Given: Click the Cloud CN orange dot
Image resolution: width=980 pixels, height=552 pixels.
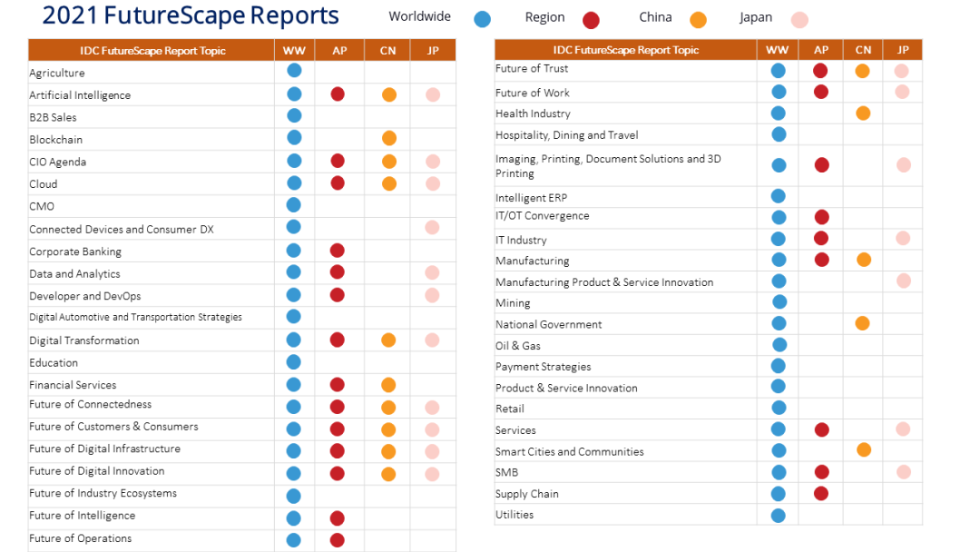Looking at the screenshot, I should point(388,183).
